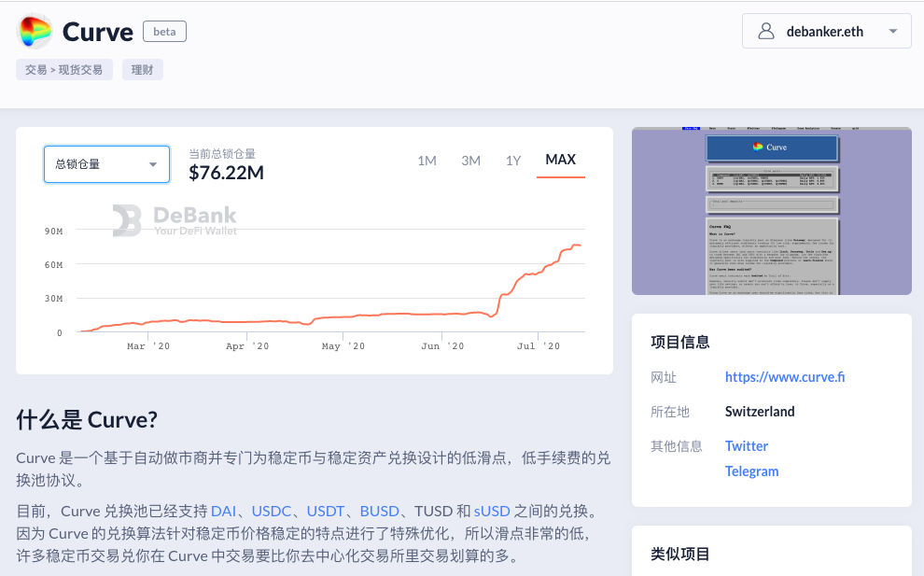Click the $76.22M total locked value

point(226,173)
